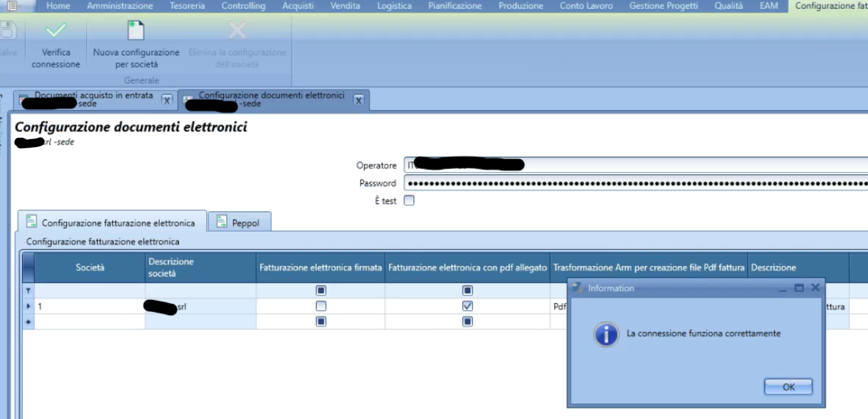The image size is (868, 419).
Task: Click the new row asterisk indicator
Action: tap(28, 322)
